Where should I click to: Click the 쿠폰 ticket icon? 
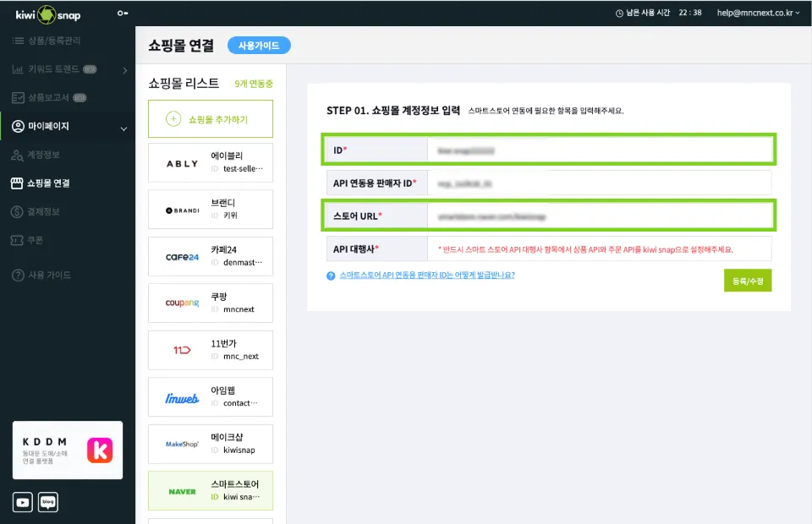click(x=17, y=241)
